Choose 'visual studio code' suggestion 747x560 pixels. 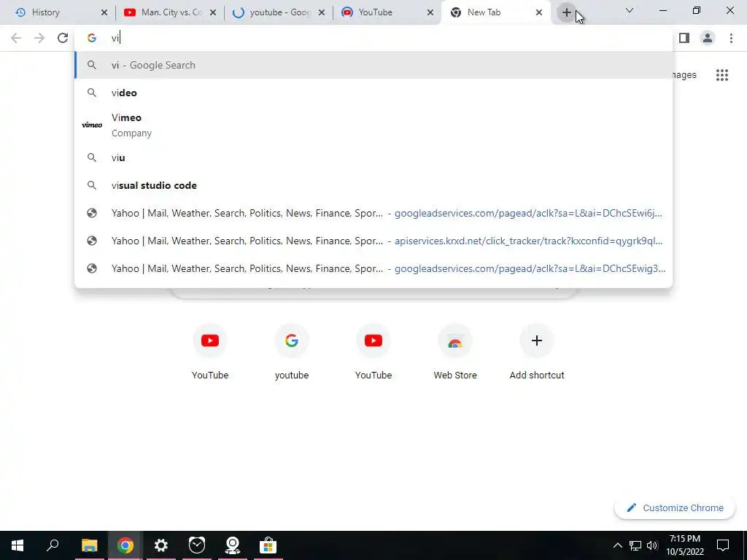tap(373, 185)
